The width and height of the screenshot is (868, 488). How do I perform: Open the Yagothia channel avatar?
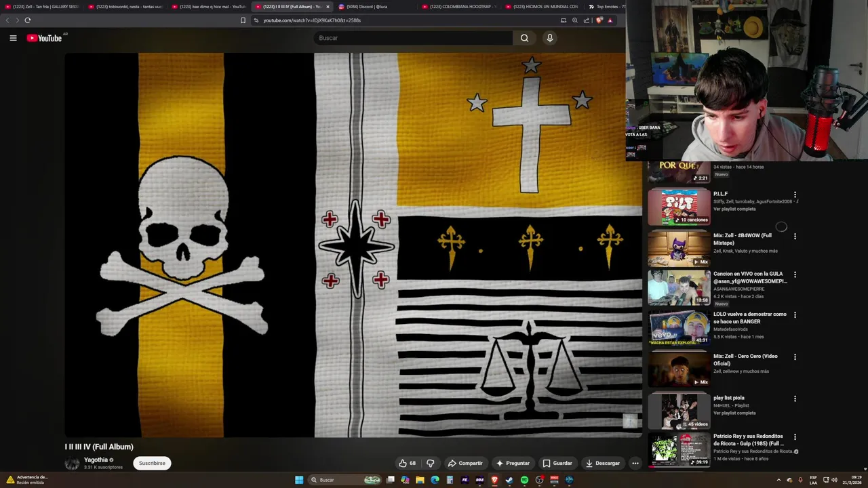[x=72, y=464]
